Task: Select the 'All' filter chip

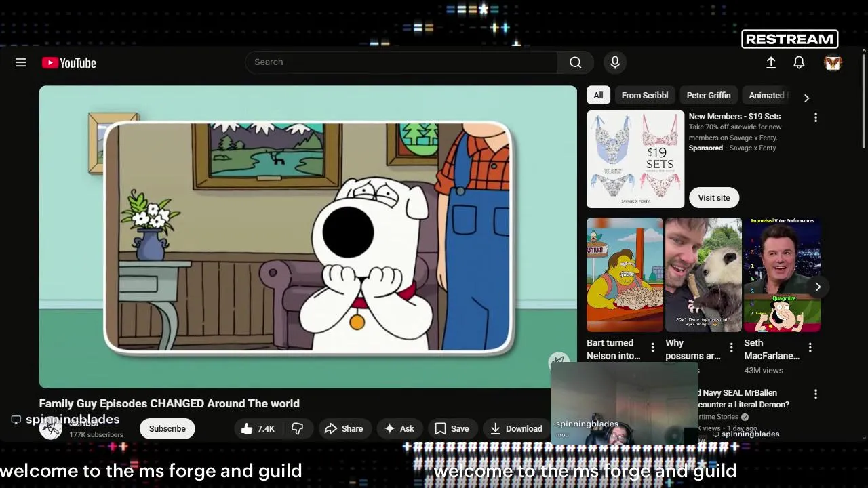Action: click(x=598, y=96)
